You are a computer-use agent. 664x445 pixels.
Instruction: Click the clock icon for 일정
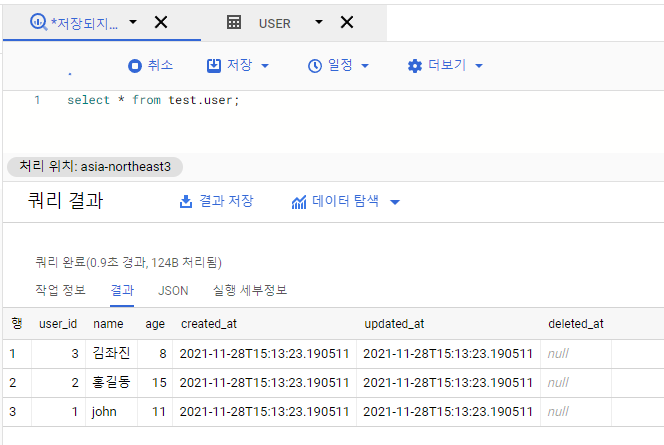[x=315, y=66]
